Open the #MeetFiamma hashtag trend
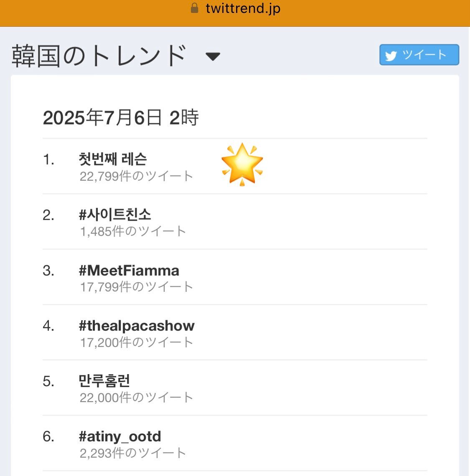 point(129,271)
